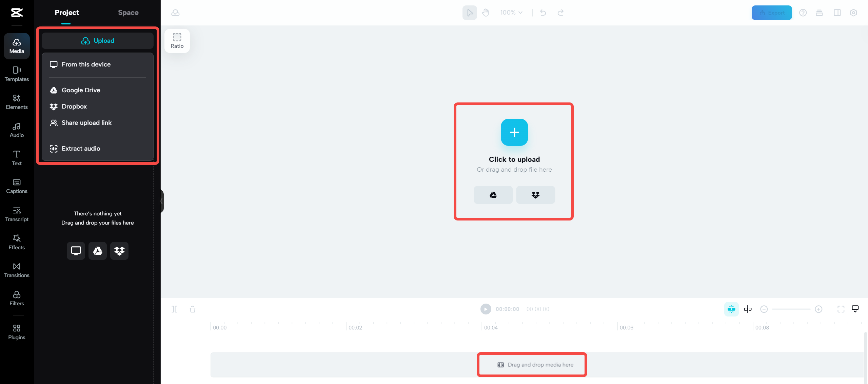The height and width of the screenshot is (384, 868).
Task: Select the Split tool in the timeline toolbar
Action: (x=175, y=309)
